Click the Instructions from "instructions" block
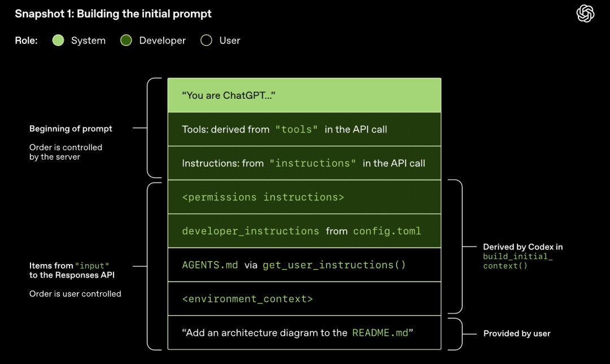Image resolution: width=610 pixels, height=364 pixels. [304, 163]
